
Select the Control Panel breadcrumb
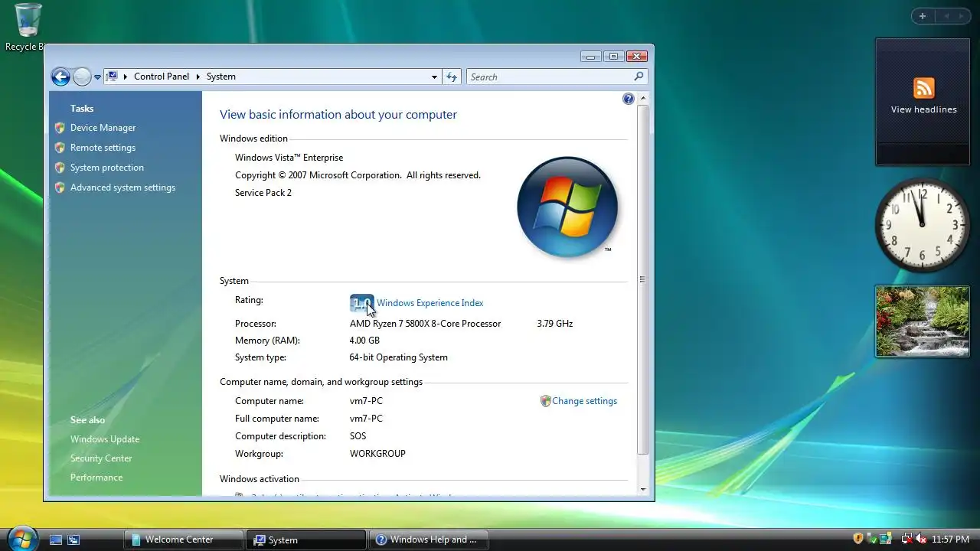click(162, 77)
